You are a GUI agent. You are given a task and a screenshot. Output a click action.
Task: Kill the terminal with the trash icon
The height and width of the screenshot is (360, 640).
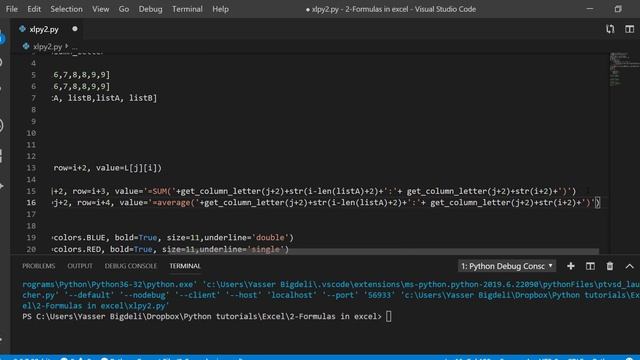coord(610,266)
